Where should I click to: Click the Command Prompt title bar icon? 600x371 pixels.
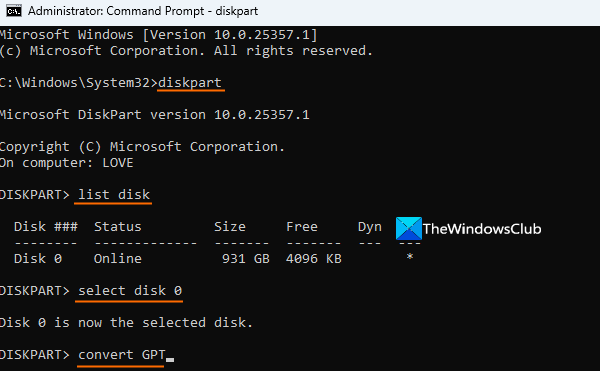click(x=14, y=11)
